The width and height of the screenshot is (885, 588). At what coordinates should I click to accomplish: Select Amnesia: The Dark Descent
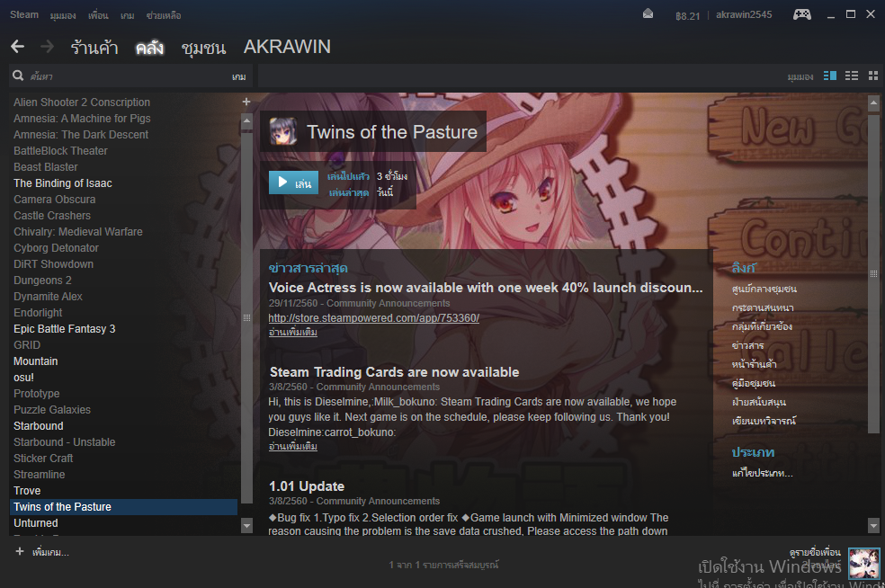[81, 134]
